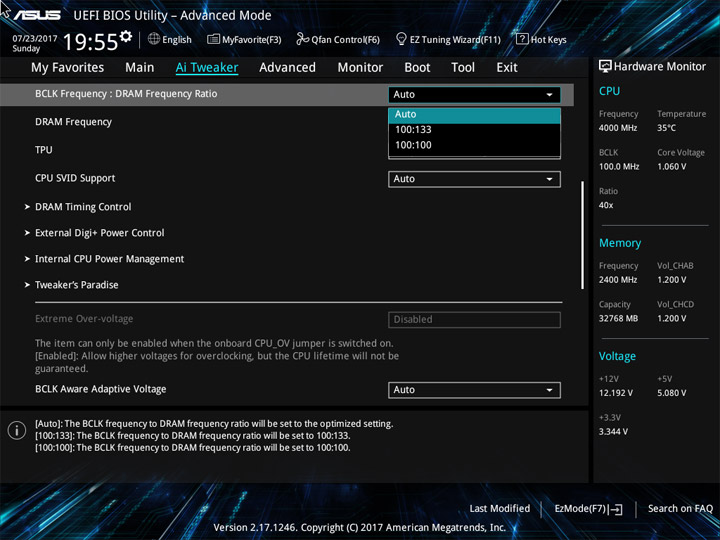The height and width of the screenshot is (540, 720).
Task: Click the Extreme Over-voltage Disabled field
Action: click(474, 320)
